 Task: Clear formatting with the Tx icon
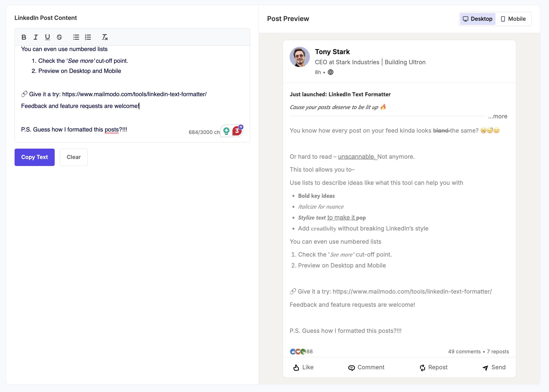pyautogui.click(x=105, y=37)
